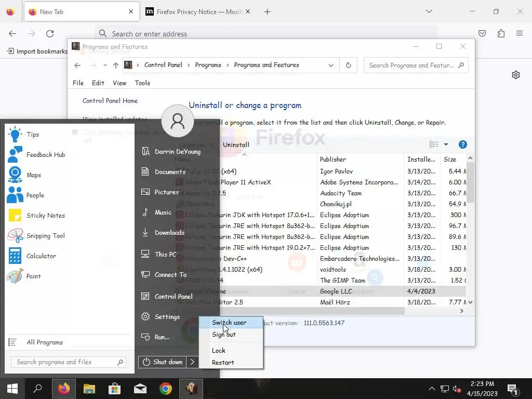
Task: Select Lock in power menu
Action: click(x=231, y=351)
